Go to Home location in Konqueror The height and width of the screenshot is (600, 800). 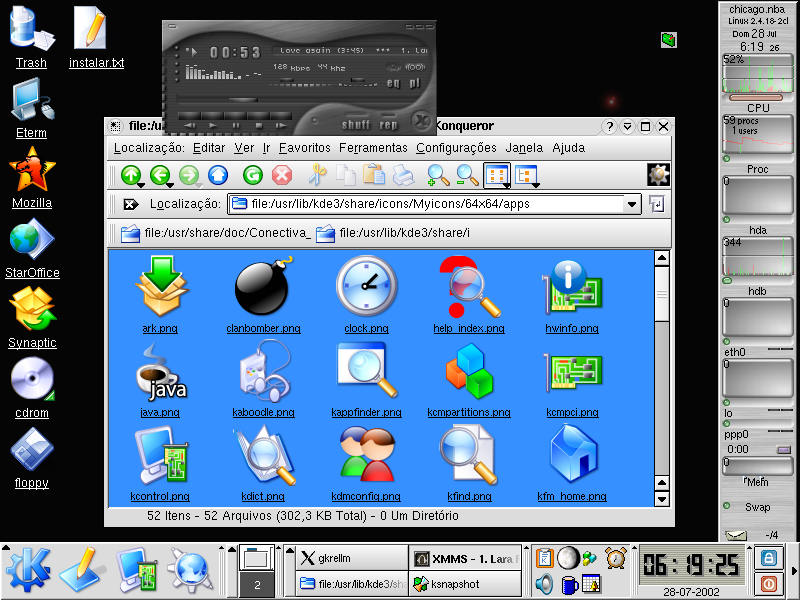point(218,175)
